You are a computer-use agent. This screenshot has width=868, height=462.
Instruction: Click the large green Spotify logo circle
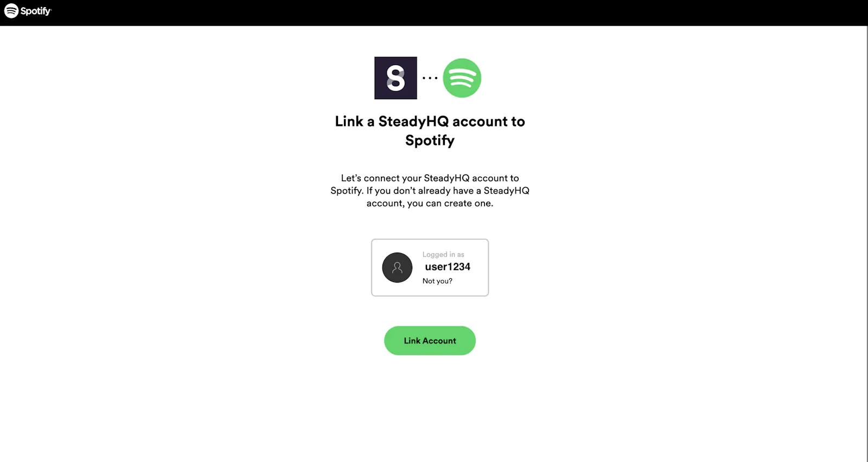[x=462, y=78]
